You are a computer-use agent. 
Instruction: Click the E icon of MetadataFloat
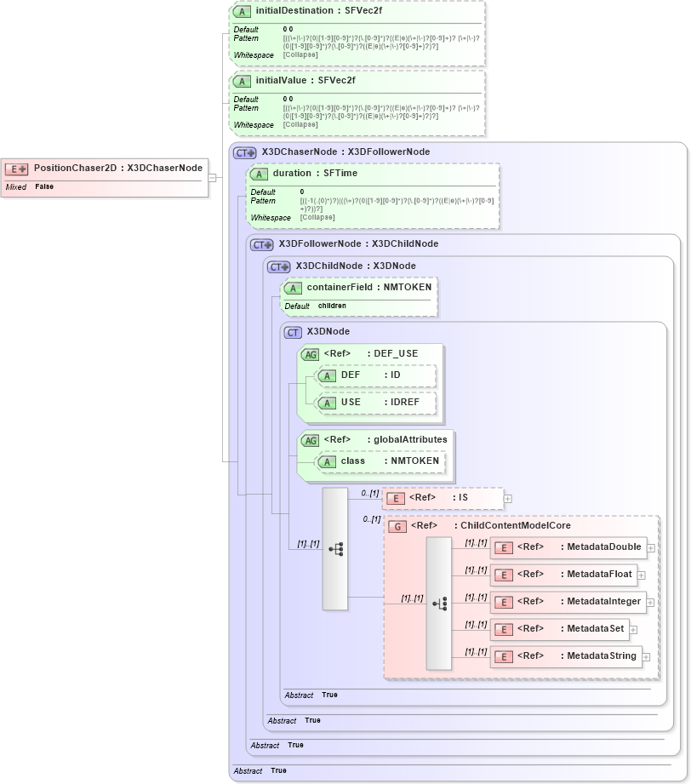(504, 575)
